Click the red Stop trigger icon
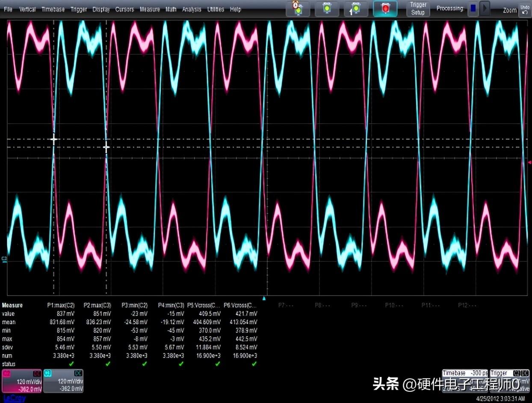The width and height of the screenshot is (532, 403). click(385, 9)
